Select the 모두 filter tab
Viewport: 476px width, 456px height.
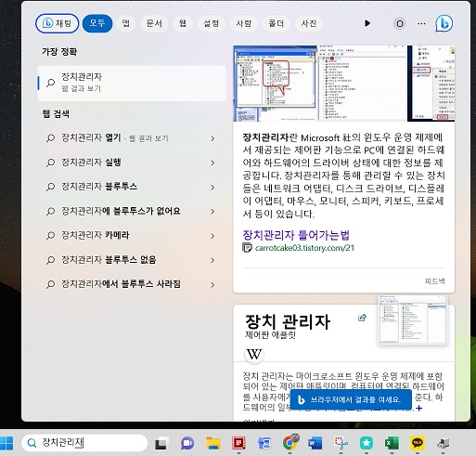(x=97, y=23)
